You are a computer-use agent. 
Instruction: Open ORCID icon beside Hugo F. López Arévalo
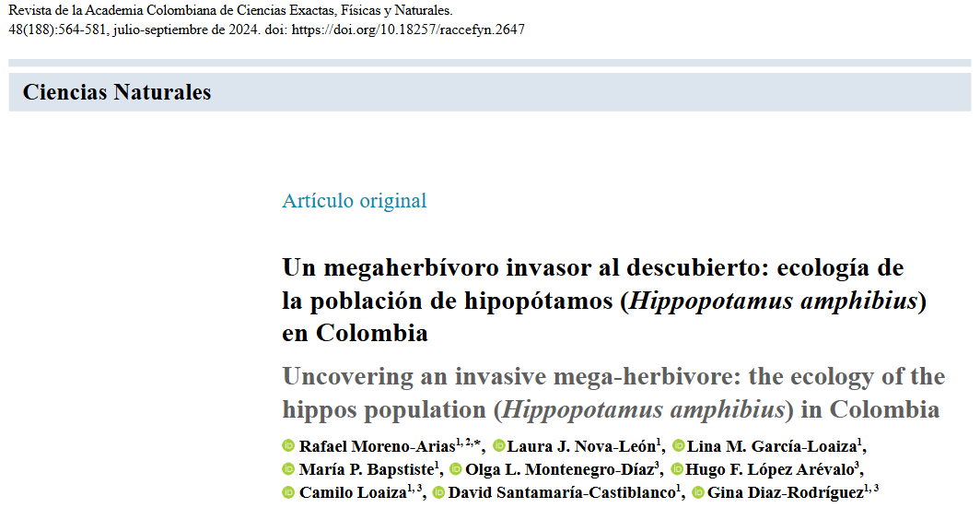point(677,468)
